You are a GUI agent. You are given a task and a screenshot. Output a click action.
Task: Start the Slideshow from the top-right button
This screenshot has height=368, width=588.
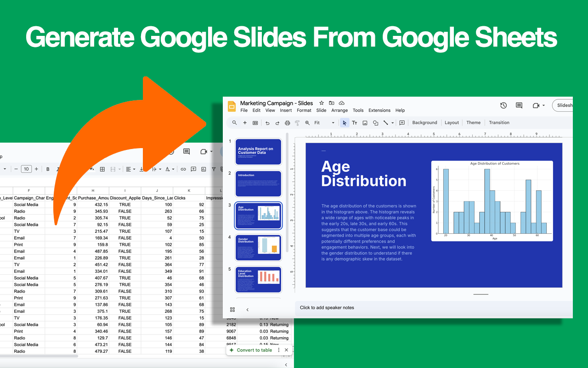pos(563,105)
